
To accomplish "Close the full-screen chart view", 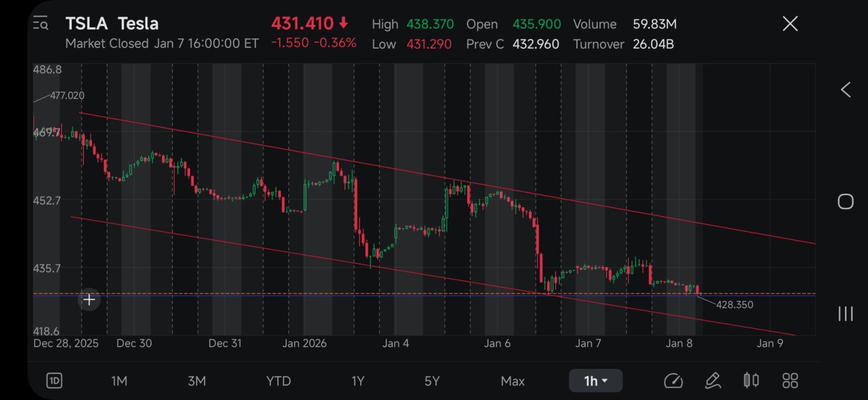I will pyautogui.click(x=790, y=23).
